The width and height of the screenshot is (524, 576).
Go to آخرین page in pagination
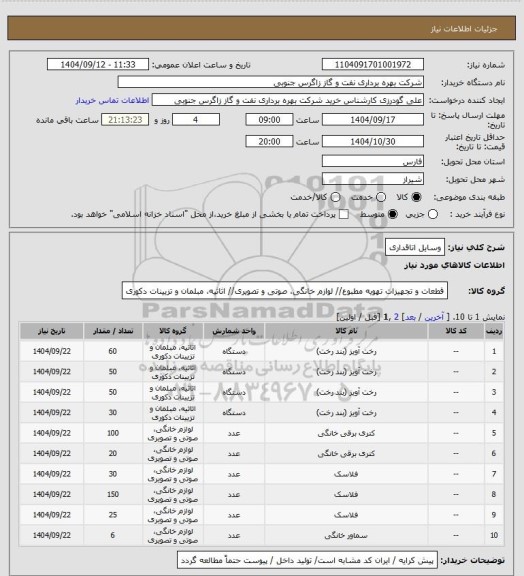[x=434, y=317]
